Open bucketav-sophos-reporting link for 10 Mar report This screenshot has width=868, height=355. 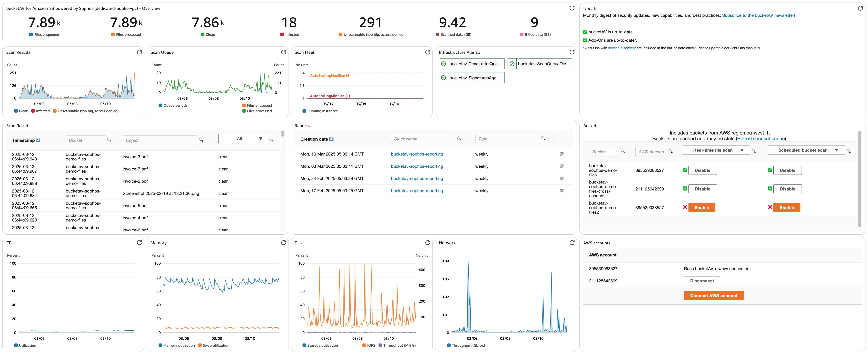tap(417, 154)
